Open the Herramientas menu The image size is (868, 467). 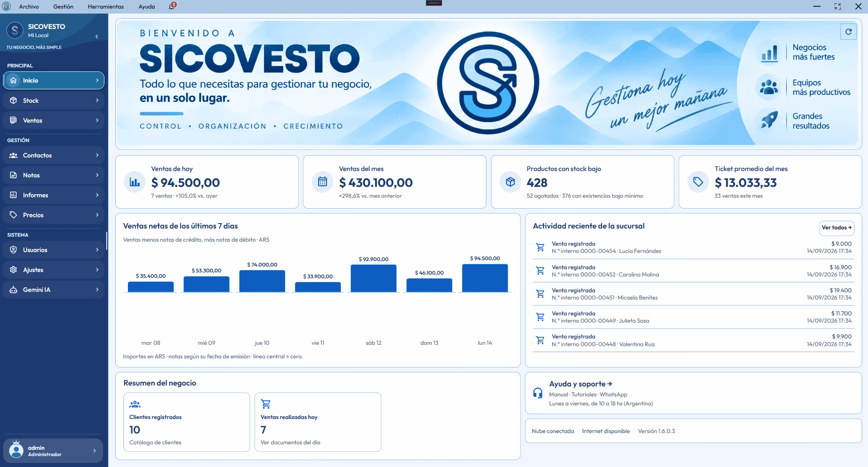[106, 6]
